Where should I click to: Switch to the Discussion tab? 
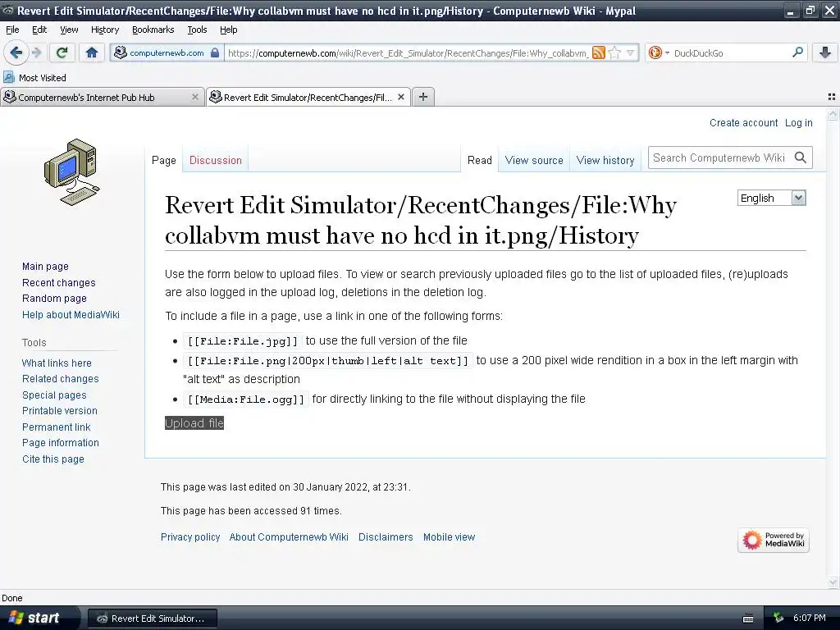[216, 160]
